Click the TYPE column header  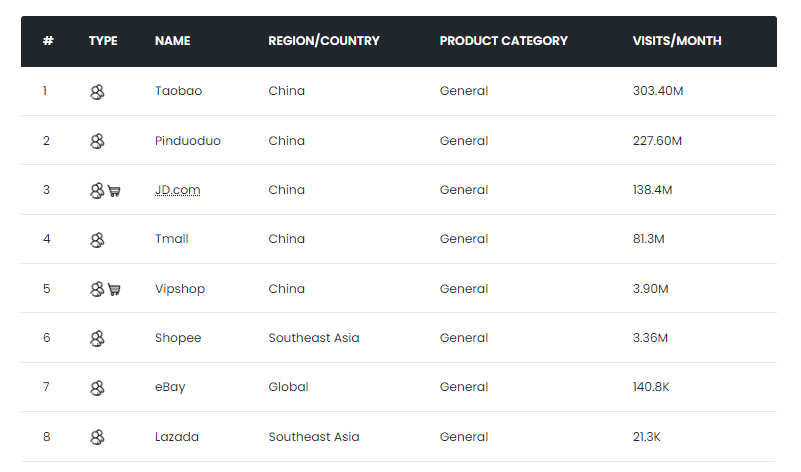coord(103,41)
